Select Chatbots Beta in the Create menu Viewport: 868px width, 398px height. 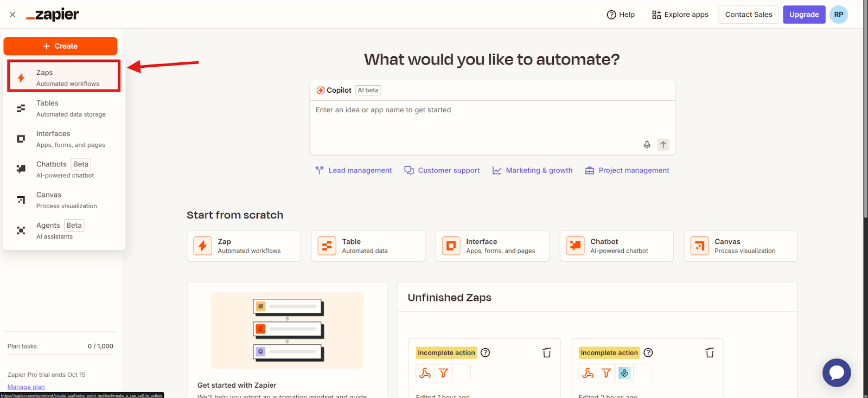click(64, 169)
